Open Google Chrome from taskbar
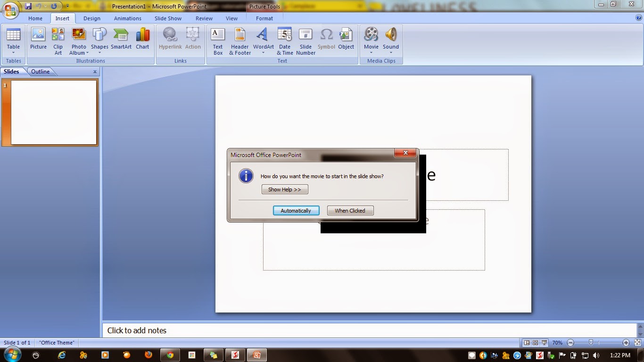 [x=170, y=355]
